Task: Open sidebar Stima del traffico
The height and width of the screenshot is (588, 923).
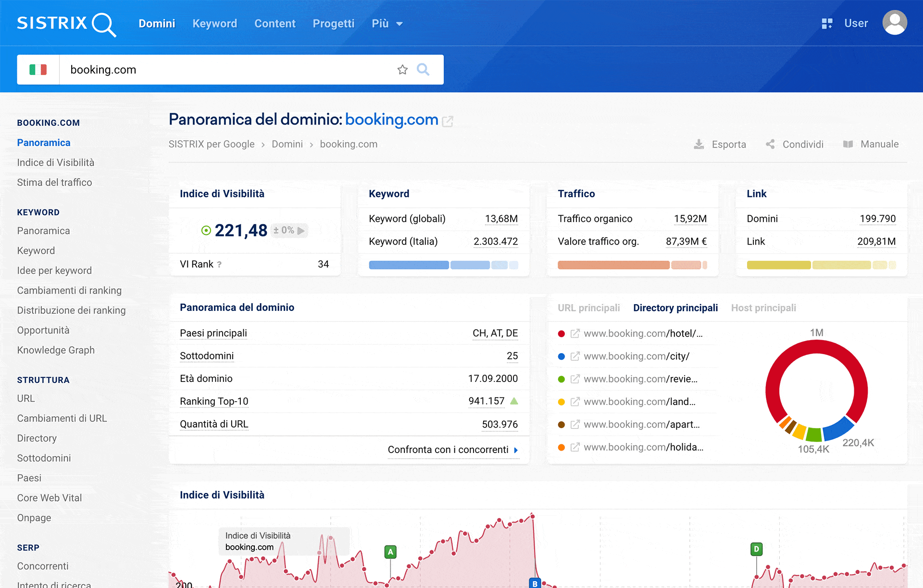Action: [x=54, y=183]
